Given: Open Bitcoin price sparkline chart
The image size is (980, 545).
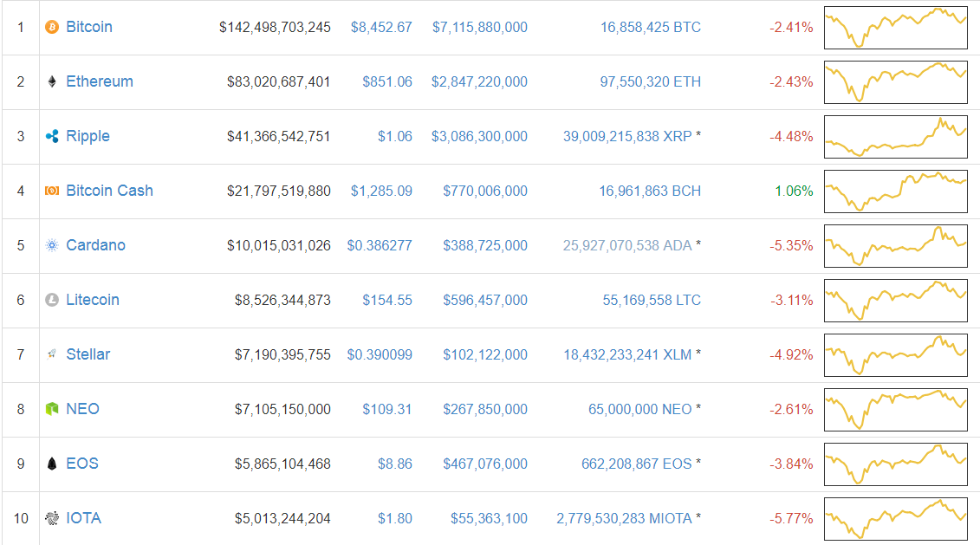Looking at the screenshot, I should coord(896,28).
